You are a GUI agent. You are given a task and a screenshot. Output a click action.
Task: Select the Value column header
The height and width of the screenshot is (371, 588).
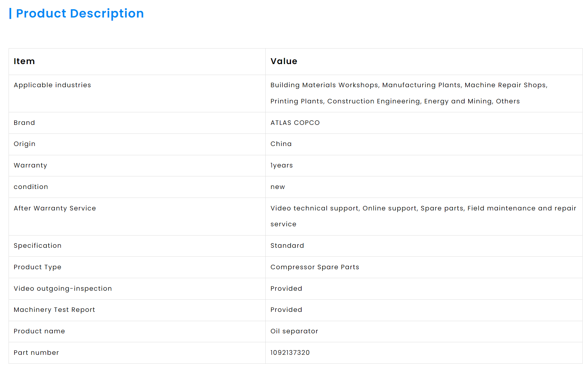[284, 61]
